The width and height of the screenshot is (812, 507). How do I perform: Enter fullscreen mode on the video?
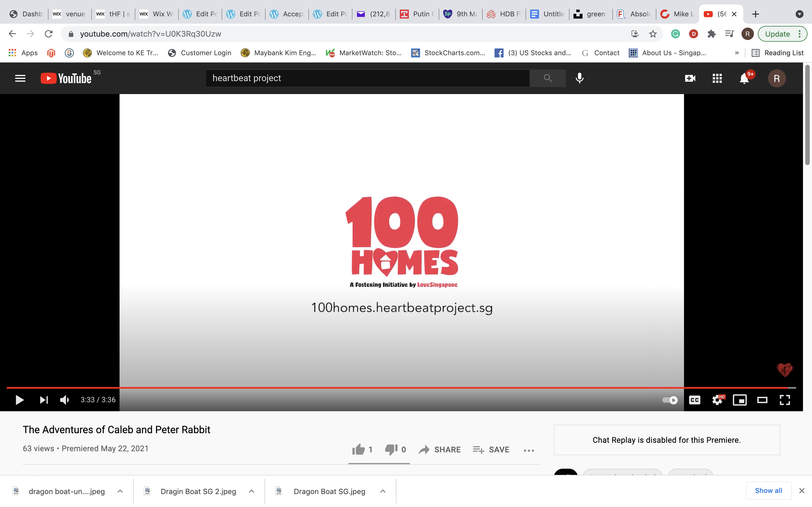[x=784, y=400]
